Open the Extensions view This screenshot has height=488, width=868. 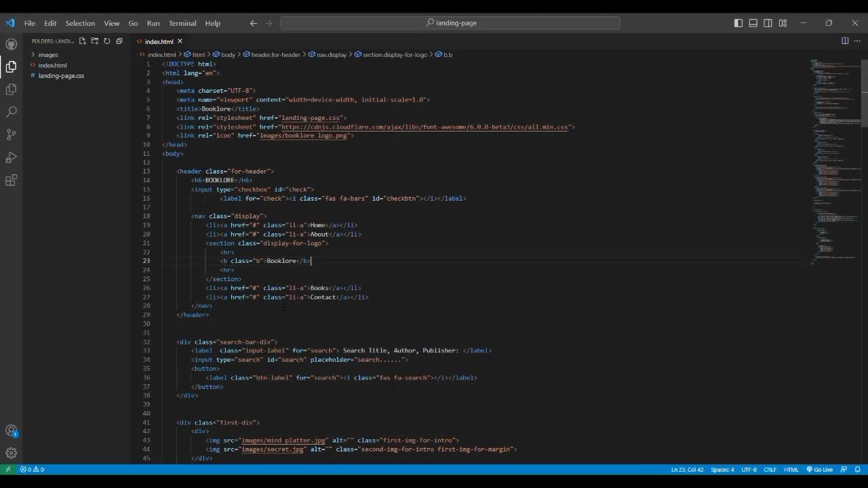pos(11,180)
